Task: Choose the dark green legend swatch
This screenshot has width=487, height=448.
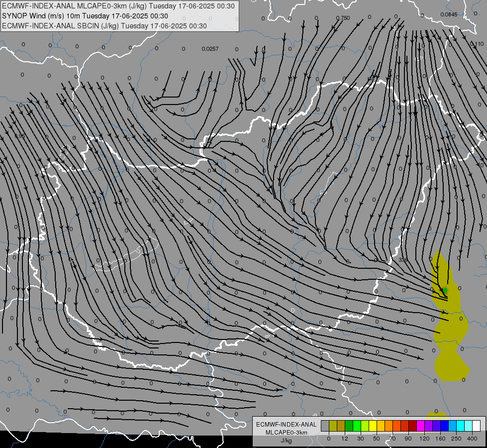Action: pyautogui.click(x=349, y=426)
